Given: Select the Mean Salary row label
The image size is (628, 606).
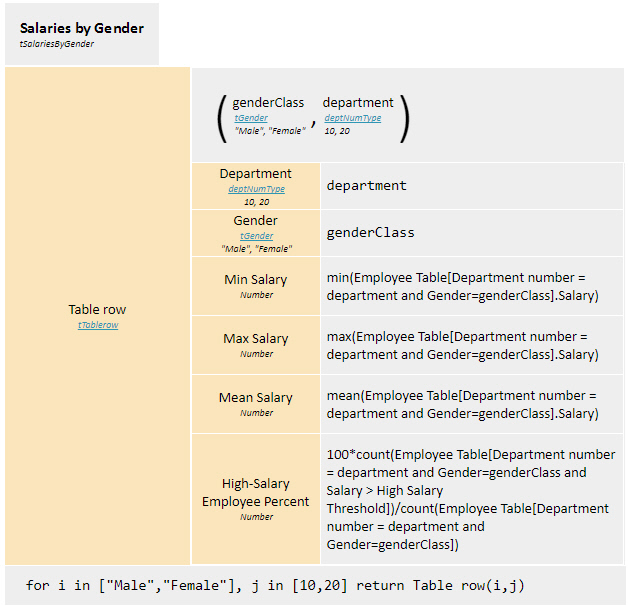Looking at the screenshot, I should (x=256, y=397).
